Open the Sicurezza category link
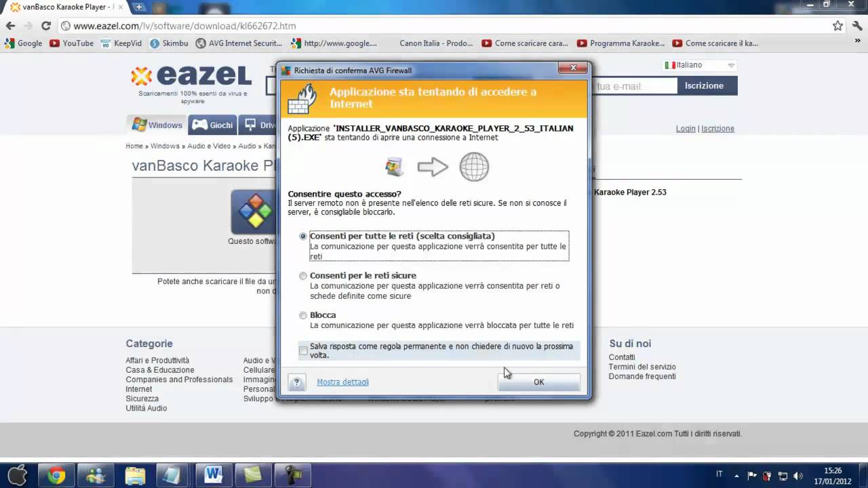 (142, 399)
